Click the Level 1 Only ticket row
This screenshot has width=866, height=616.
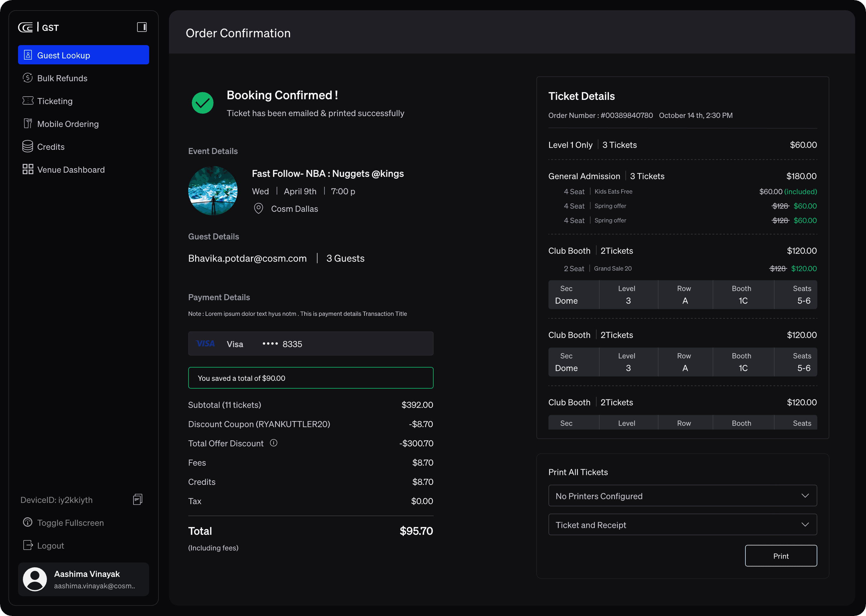click(683, 145)
